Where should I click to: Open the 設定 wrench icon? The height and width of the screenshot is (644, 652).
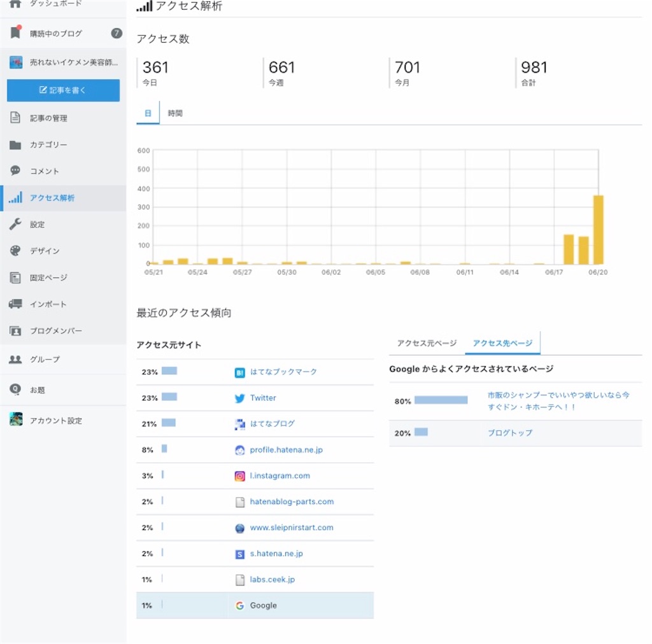pos(15,224)
